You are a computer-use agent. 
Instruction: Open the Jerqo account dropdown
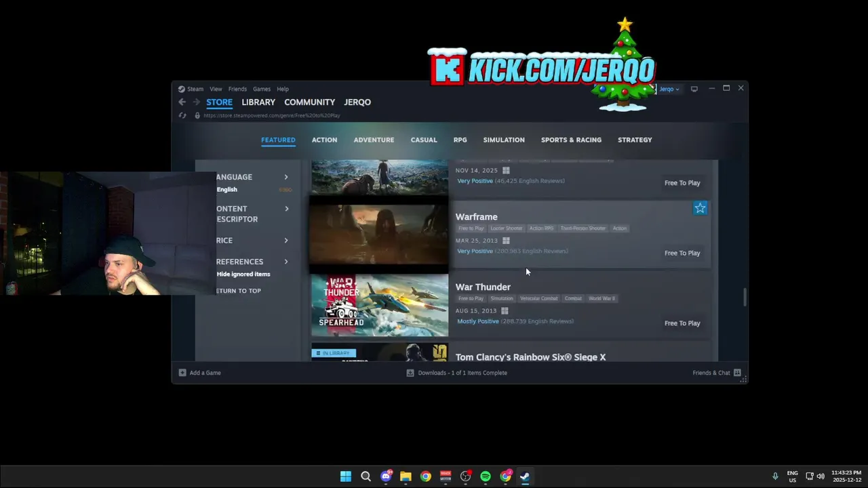coord(669,89)
